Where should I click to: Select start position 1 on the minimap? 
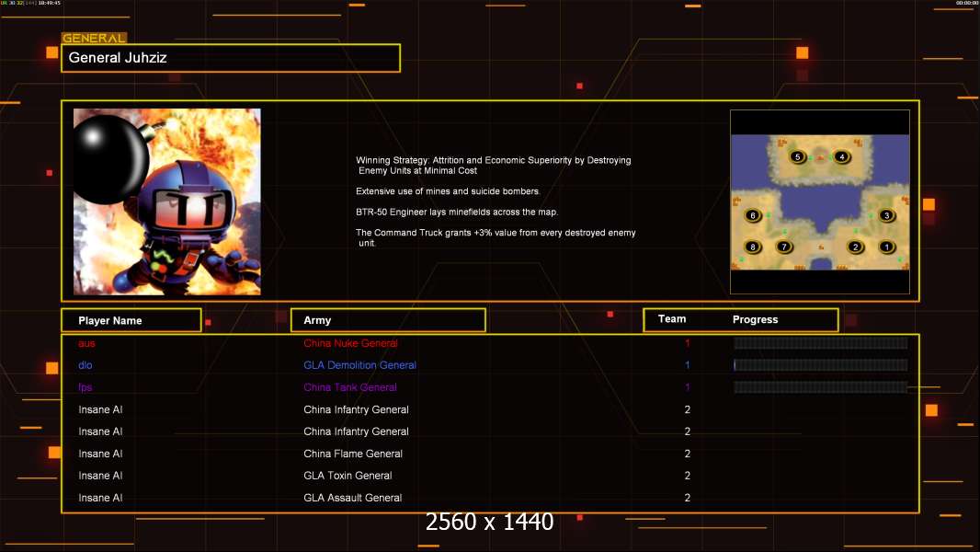(886, 247)
